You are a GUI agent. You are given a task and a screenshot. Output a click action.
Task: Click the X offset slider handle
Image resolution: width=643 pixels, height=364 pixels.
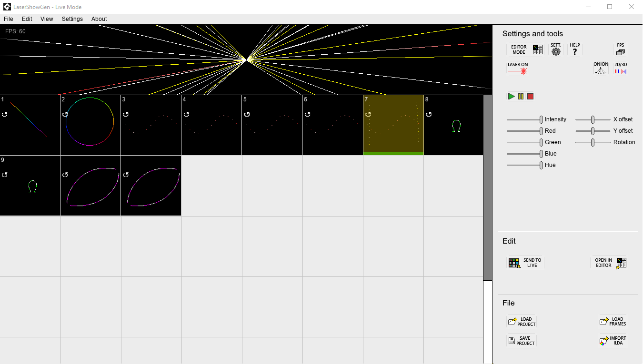tap(593, 119)
